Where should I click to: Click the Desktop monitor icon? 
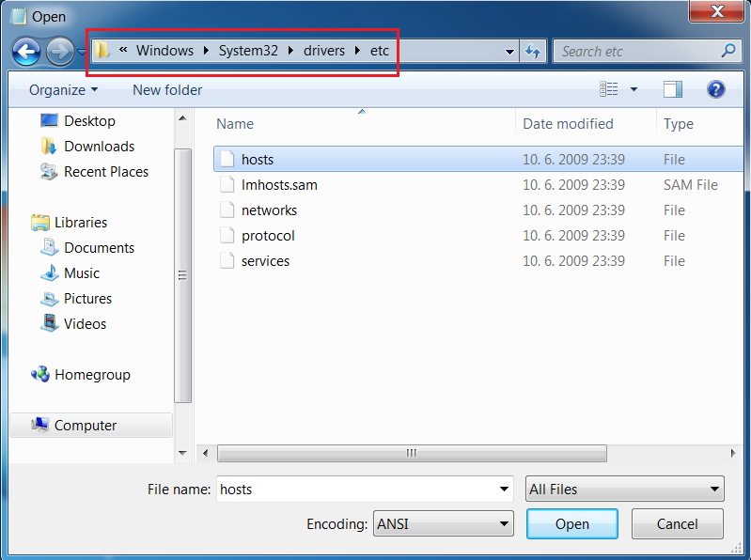[x=49, y=120]
